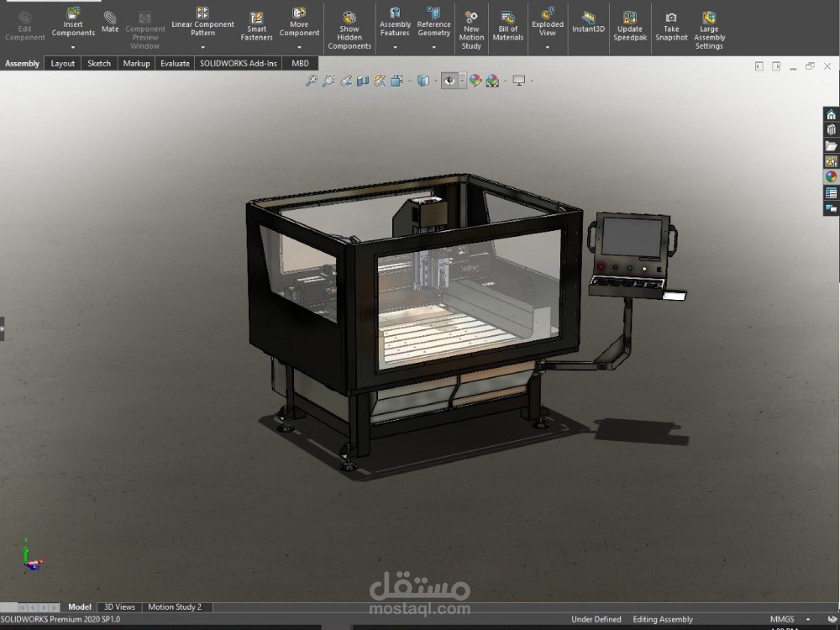Open Assembly Features
The height and width of the screenshot is (630, 840).
[x=395, y=22]
